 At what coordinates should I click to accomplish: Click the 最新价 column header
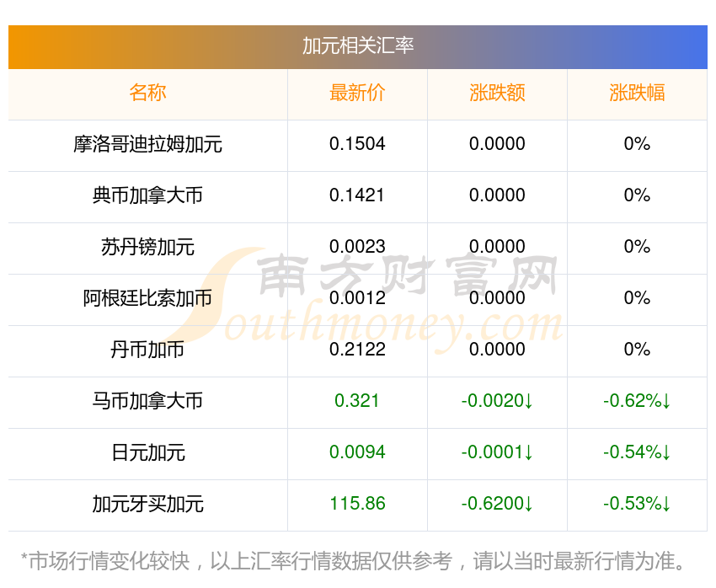pyautogui.click(x=356, y=93)
